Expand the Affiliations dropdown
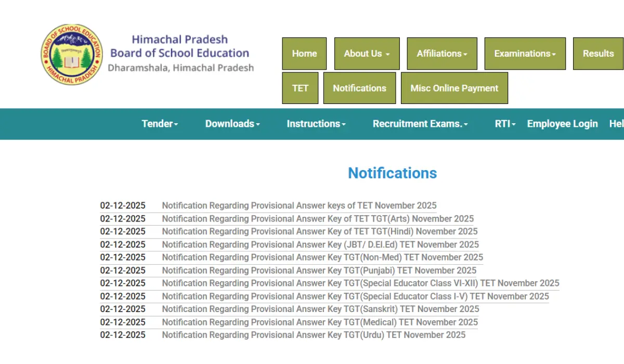 pyautogui.click(x=441, y=54)
